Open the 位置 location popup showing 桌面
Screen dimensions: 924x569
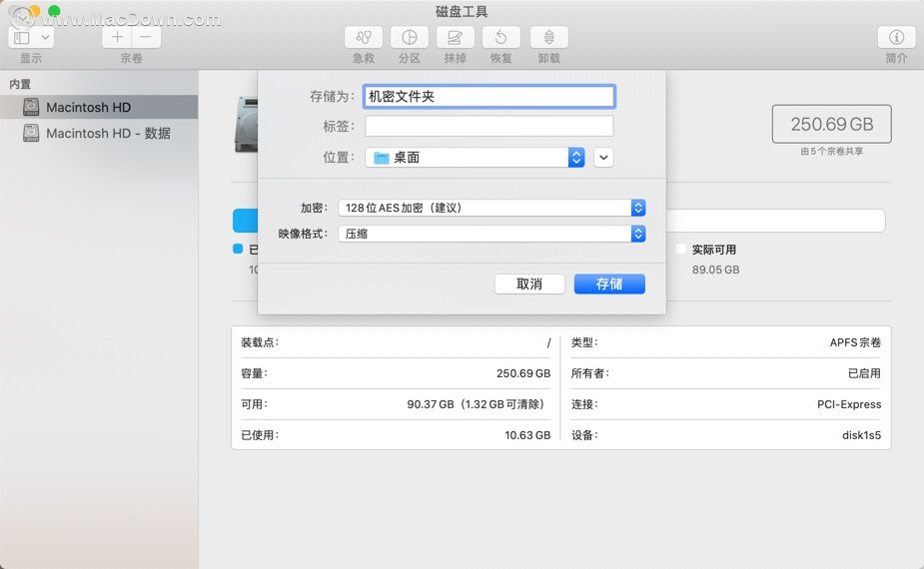tap(474, 158)
